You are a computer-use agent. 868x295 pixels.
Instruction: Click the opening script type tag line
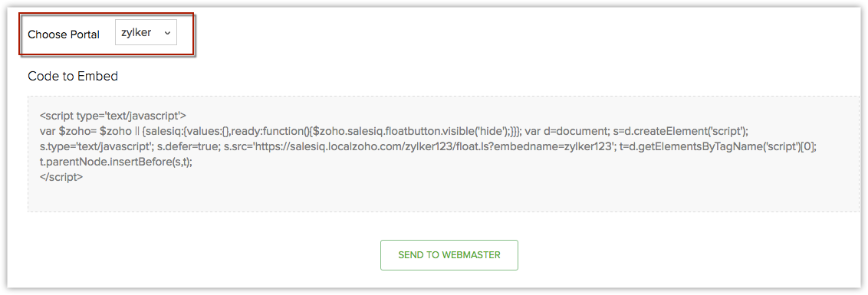113,116
